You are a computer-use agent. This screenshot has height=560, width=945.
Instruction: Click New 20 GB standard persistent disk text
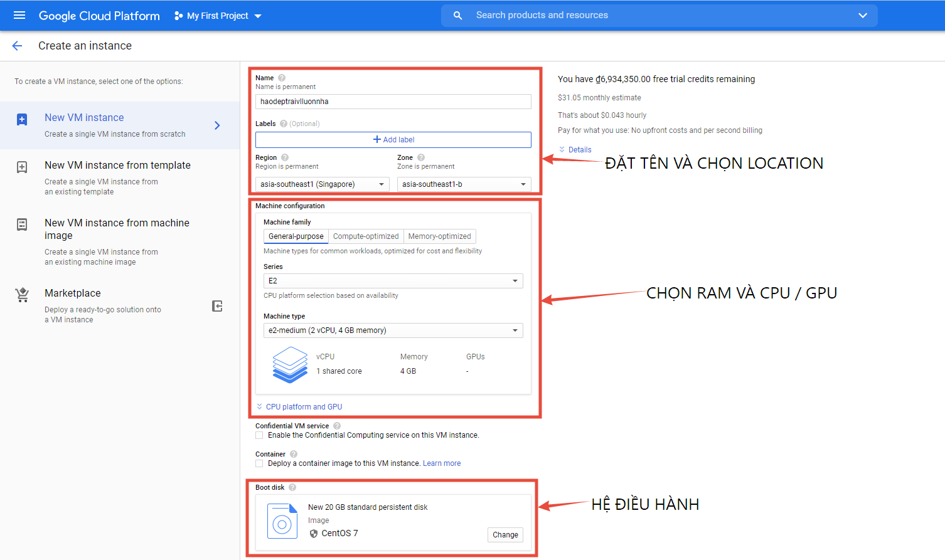(x=368, y=507)
